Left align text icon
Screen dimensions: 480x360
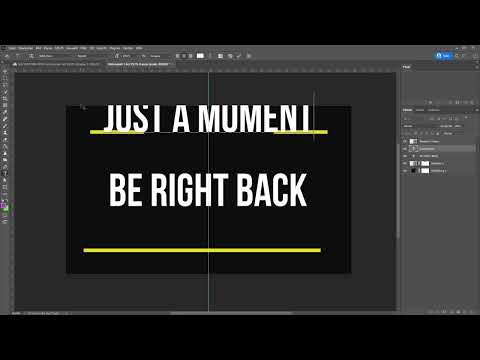click(x=177, y=56)
